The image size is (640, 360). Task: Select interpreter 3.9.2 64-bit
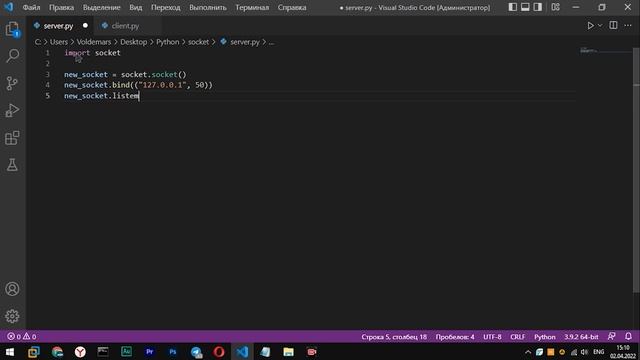[x=581, y=337]
